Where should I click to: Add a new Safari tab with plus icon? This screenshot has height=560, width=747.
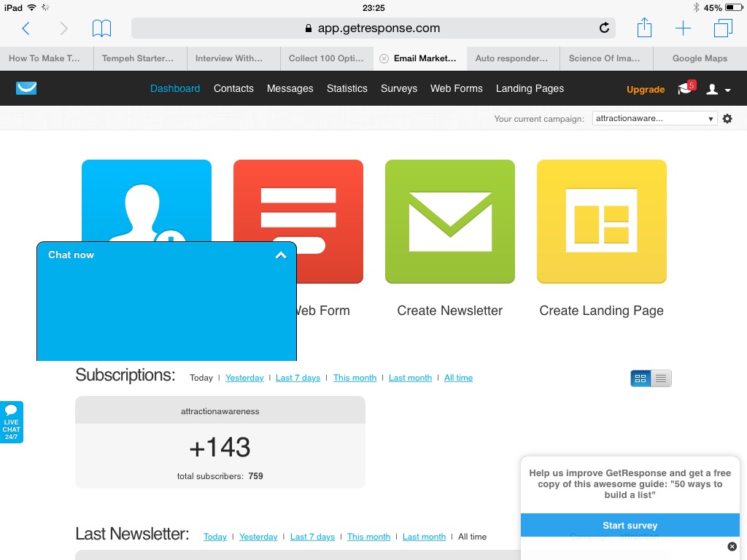(x=683, y=28)
